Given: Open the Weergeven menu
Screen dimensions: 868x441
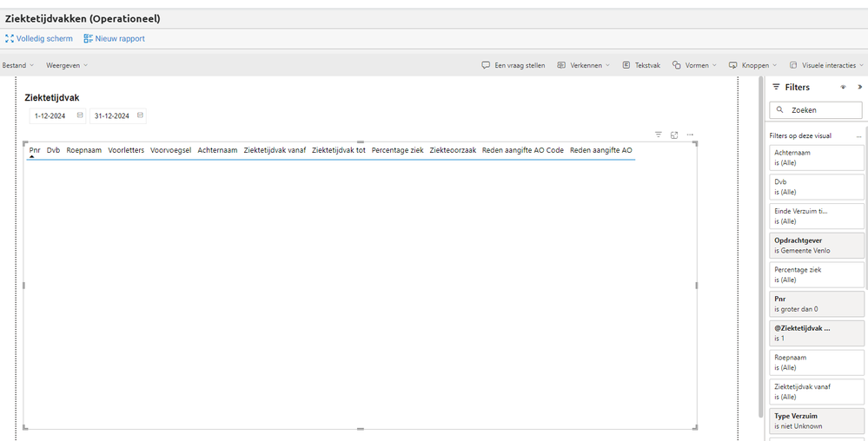Looking at the screenshot, I should tap(66, 65).
